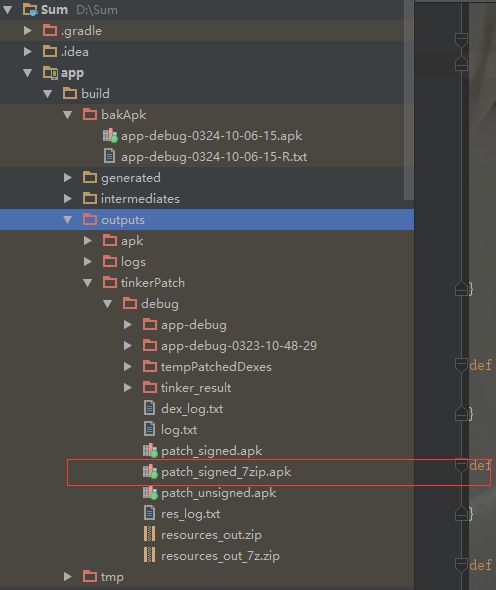Select the tinkerPatch folder label
496x590 pixels.
(x=153, y=283)
